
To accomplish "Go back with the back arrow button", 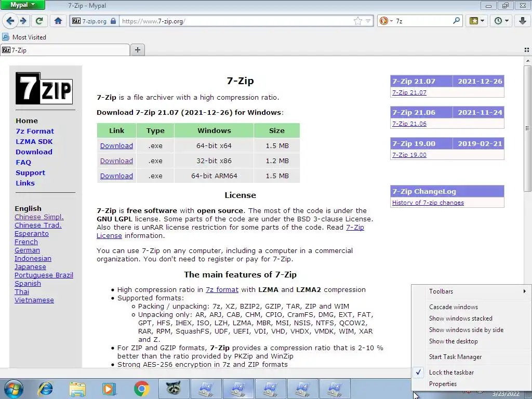I will [x=10, y=21].
